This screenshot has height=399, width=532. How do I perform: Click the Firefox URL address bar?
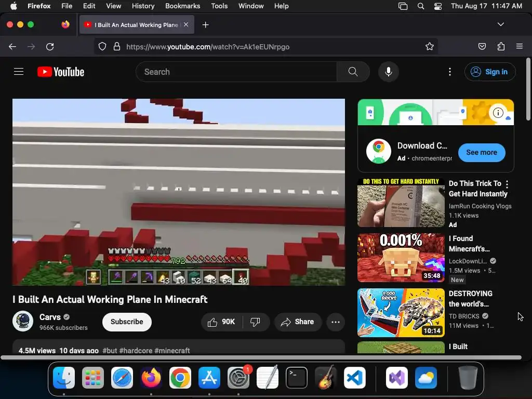click(265, 46)
